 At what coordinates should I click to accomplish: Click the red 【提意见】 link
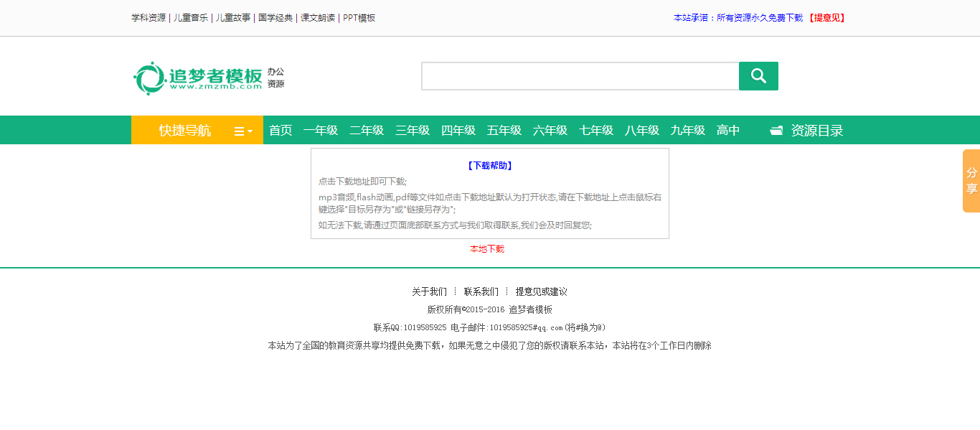click(826, 18)
